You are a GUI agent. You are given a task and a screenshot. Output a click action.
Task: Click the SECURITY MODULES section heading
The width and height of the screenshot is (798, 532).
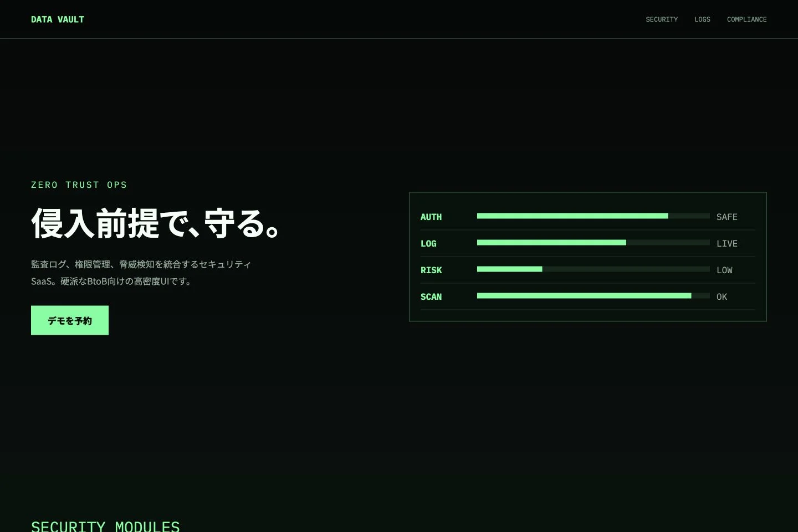[x=105, y=526]
